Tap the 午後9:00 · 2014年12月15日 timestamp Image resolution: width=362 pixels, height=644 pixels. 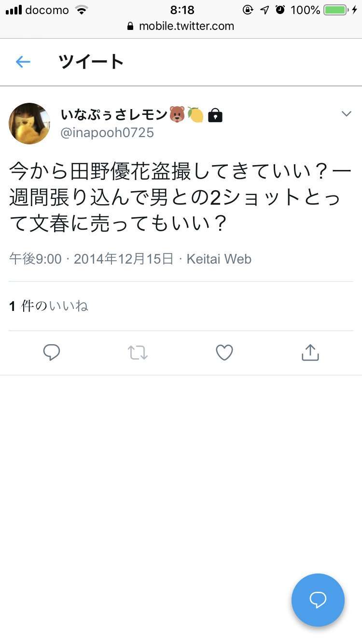click(91, 259)
